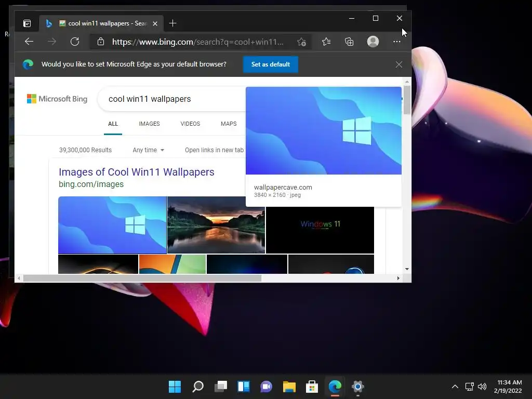
Task: Open the blue Windows logo wallpaper thumbnail
Action: 112,225
